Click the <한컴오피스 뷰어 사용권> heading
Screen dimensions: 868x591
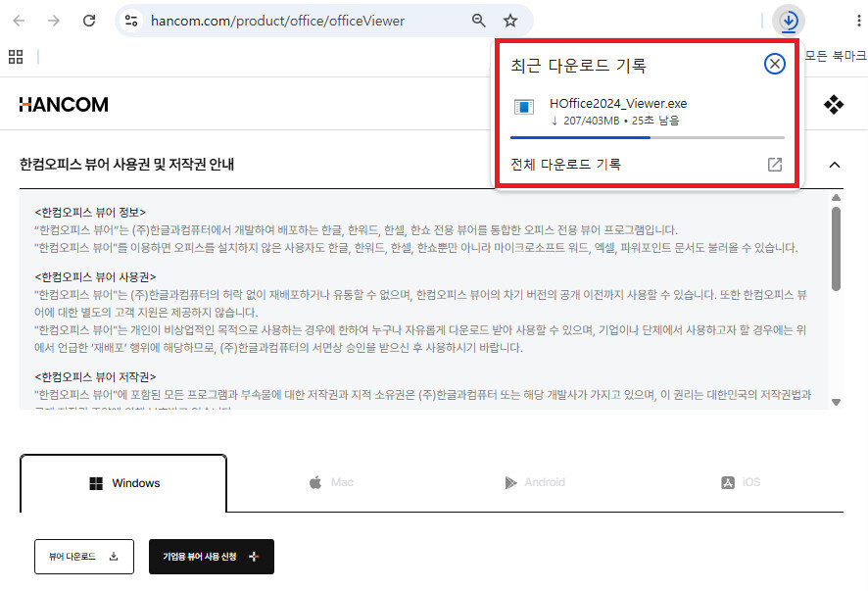click(x=95, y=276)
